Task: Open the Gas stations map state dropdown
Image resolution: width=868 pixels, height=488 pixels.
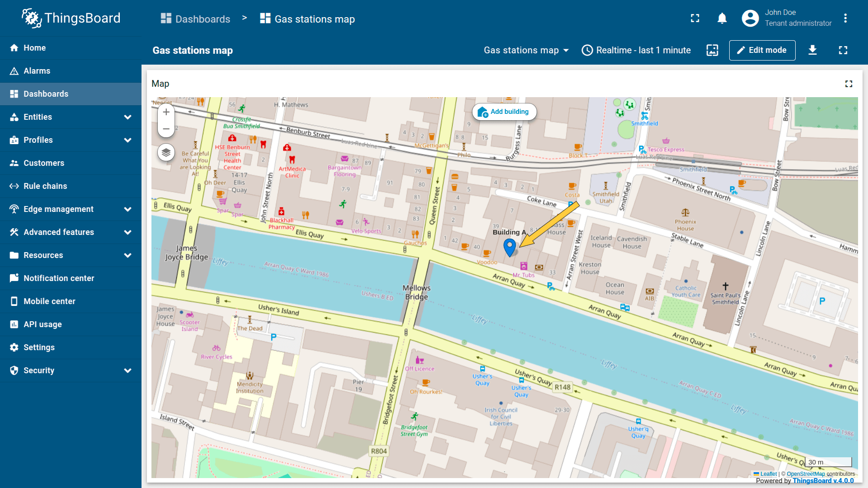Action: (526, 50)
